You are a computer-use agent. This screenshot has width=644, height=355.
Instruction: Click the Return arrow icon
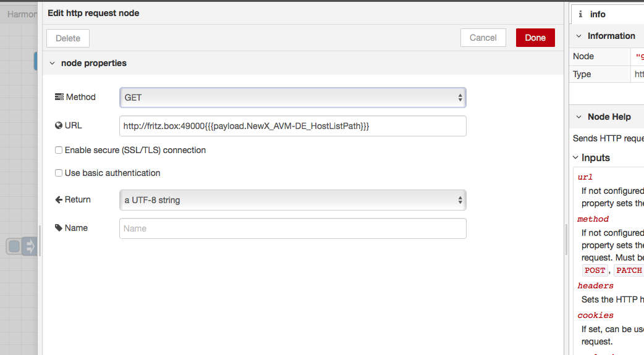(59, 200)
